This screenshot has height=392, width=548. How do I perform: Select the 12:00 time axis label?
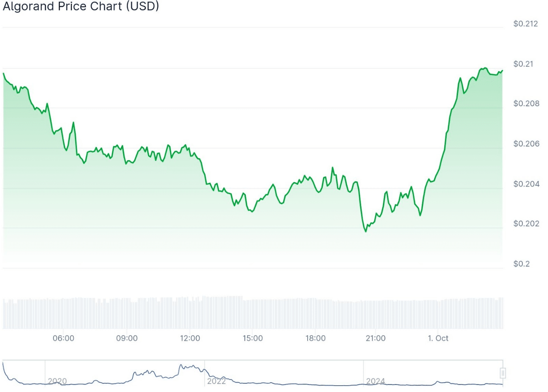tap(190, 338)
